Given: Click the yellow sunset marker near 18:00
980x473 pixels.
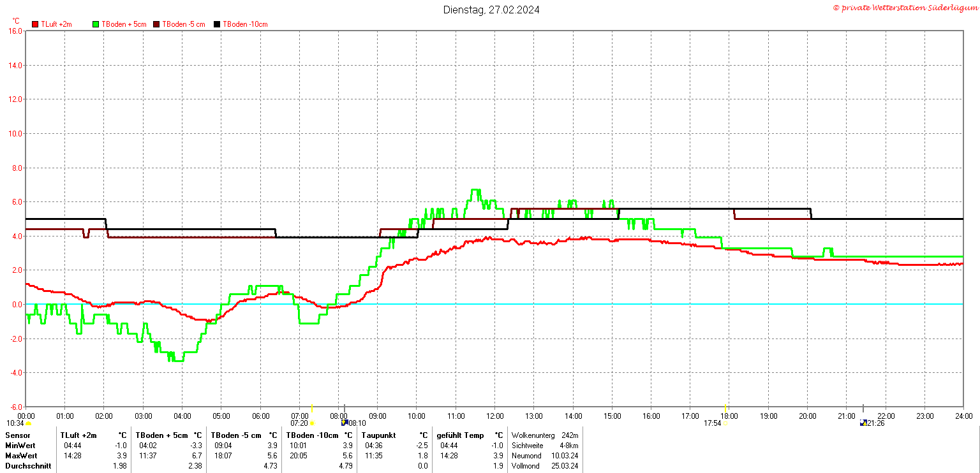Looking at the screenshot, I should [x=725, y=408].
